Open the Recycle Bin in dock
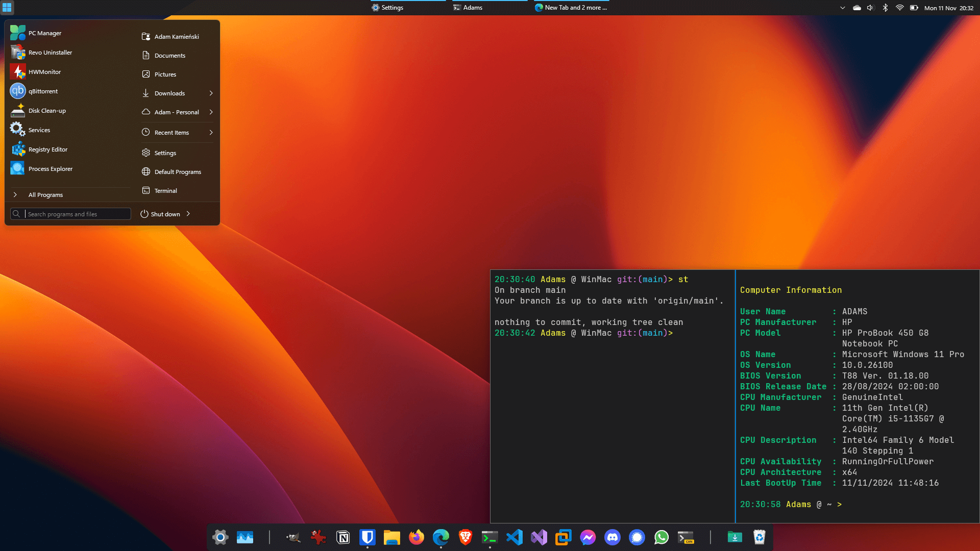Screen dimensions: 980x551 759,537
